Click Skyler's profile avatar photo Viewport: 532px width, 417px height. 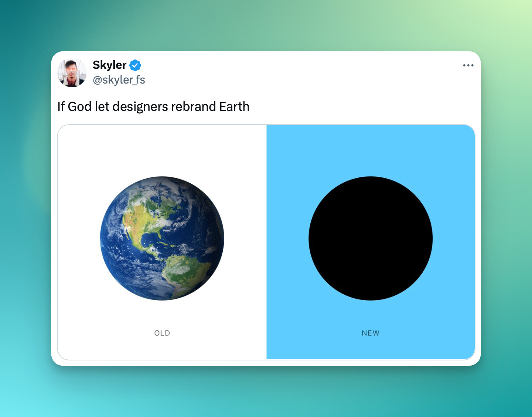tap(72, 72)
